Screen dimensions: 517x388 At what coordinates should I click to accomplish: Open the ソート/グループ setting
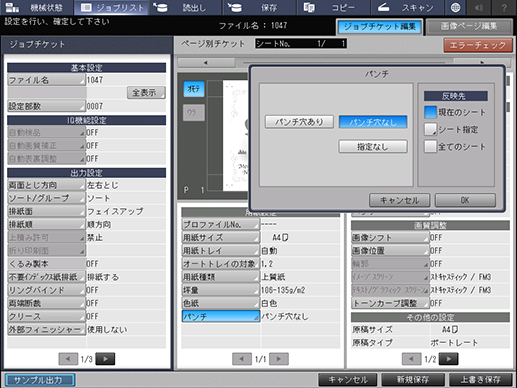click(x=46, y=198)
